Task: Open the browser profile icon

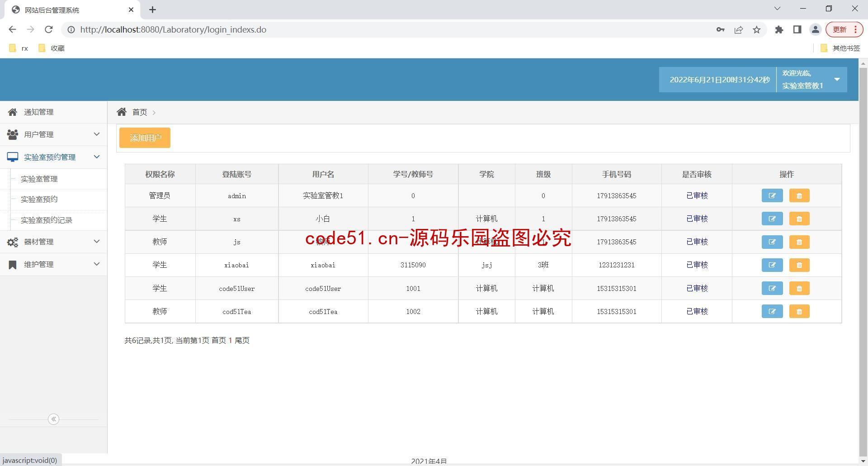Action: coord(815,30)
